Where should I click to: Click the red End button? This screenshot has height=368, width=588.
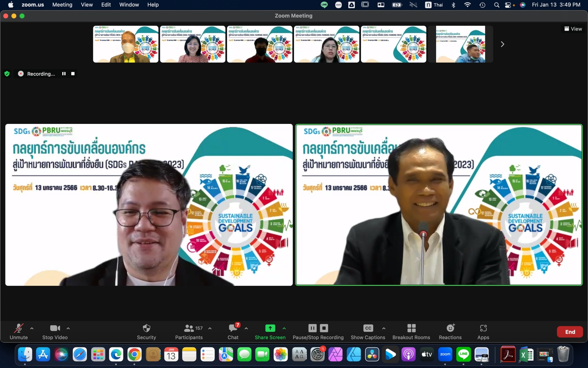coord(570,332)
